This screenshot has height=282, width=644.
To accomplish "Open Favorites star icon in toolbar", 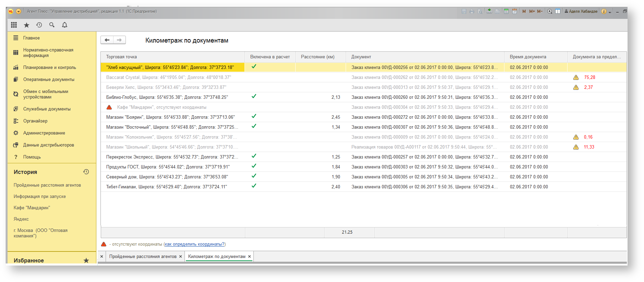I will pos(26,25).
